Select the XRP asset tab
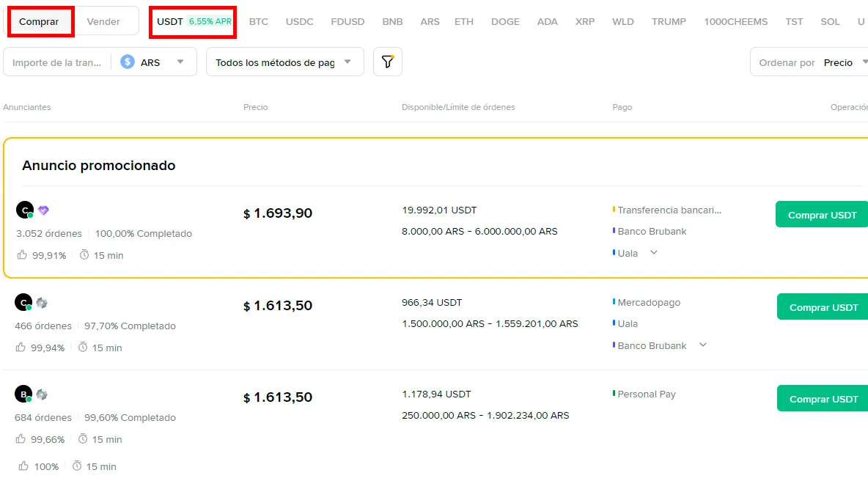 (x=585, y=21)
